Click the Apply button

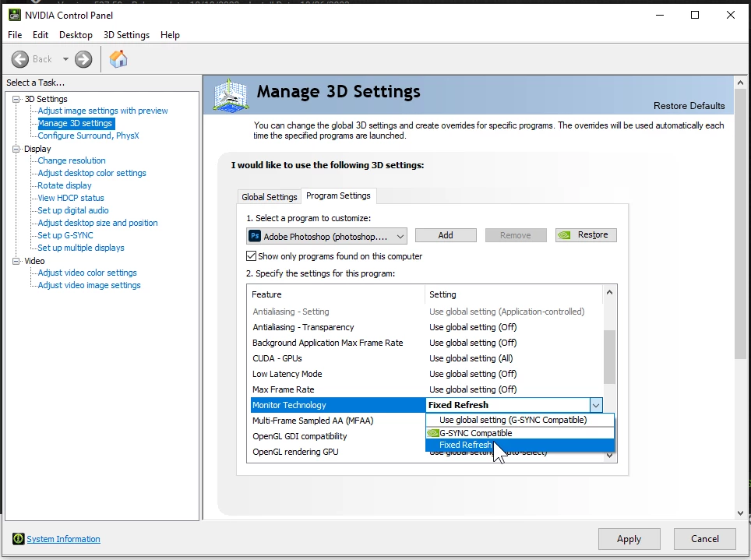pyautogui.click(x=629, y=539)
